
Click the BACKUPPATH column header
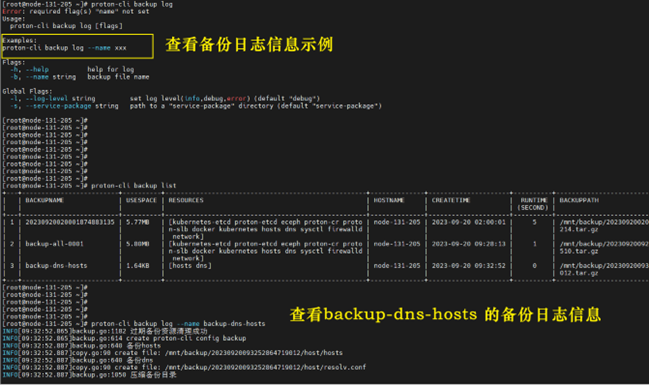[579, 200]
